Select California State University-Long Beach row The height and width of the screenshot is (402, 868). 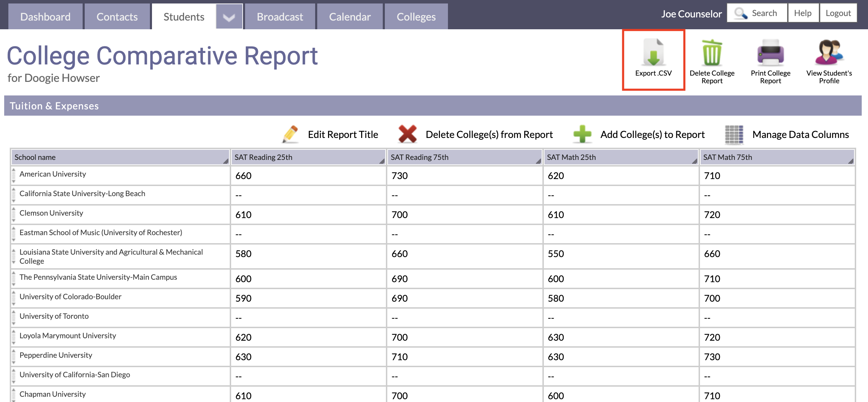[x=82, y=193]
